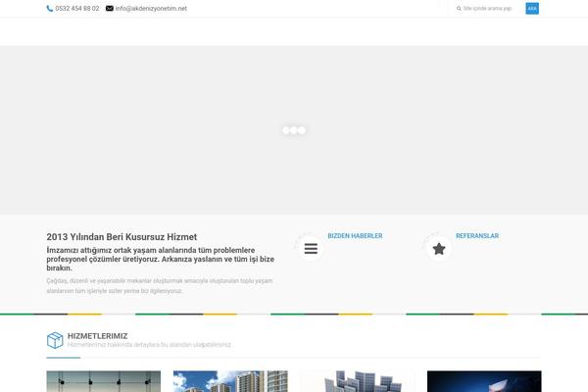Open the BİZDEN HABERLER link
Screen dimensions: 588x392
coord(355,236)
